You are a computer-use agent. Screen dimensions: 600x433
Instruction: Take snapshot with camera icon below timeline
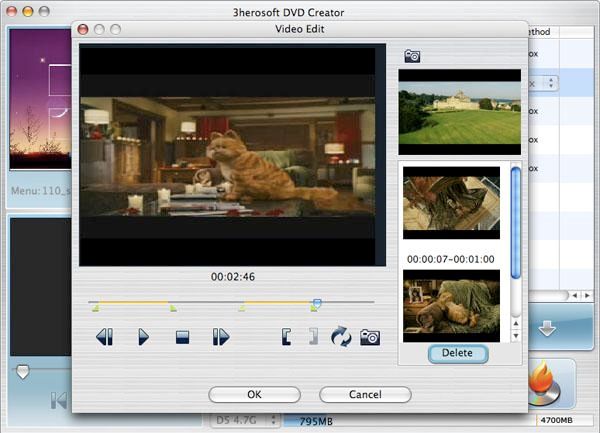[370, 338]
